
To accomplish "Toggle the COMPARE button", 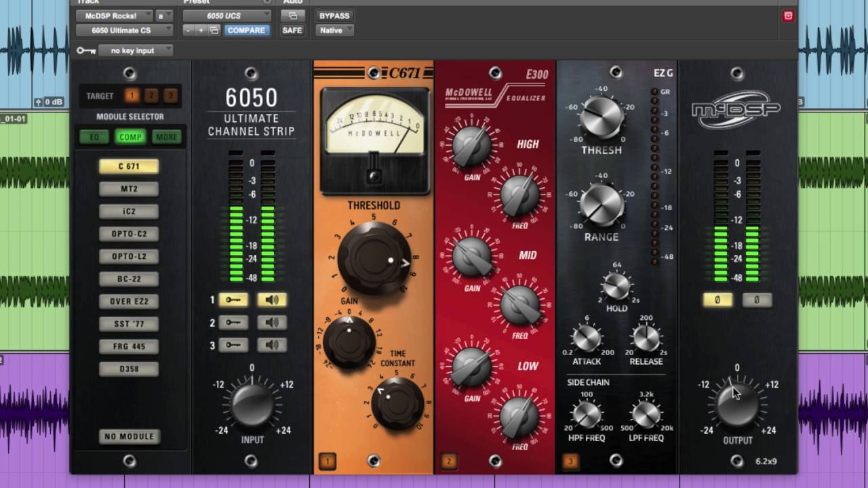I will pos(246,30).
